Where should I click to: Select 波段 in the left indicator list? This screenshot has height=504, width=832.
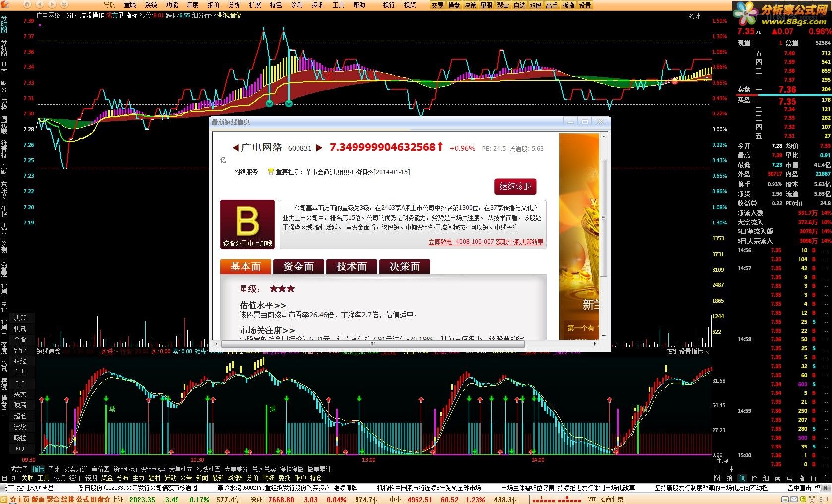pos(20,427)
